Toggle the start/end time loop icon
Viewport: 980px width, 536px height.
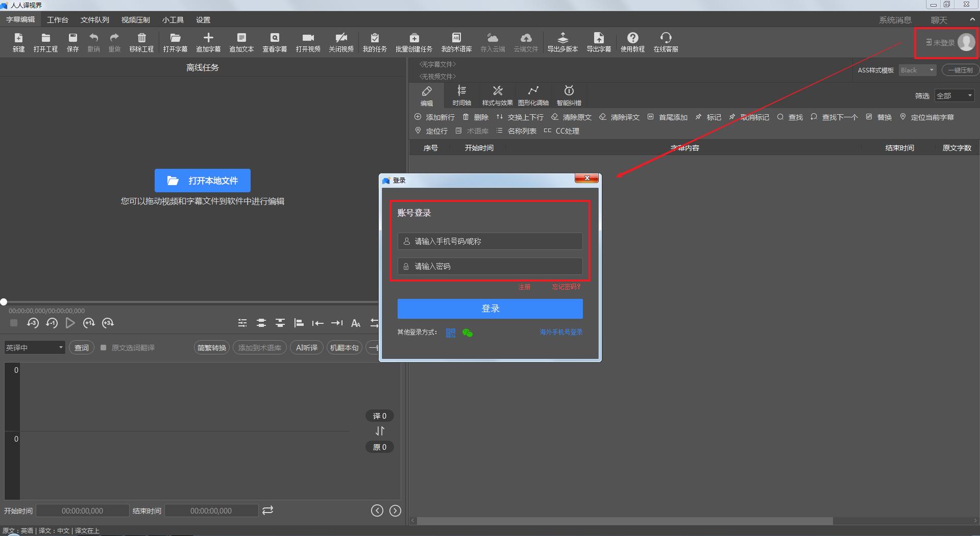point(267,511)
